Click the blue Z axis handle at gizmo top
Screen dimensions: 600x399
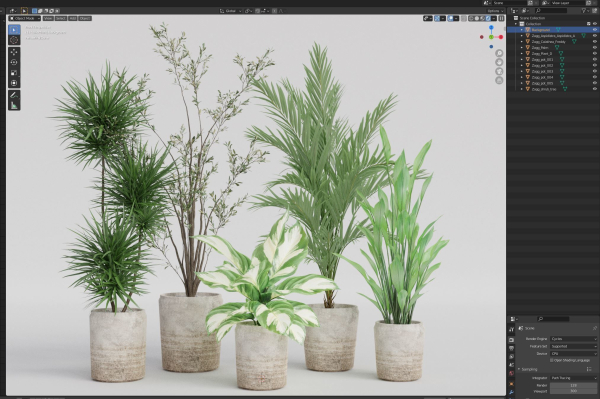click(491, 28)
